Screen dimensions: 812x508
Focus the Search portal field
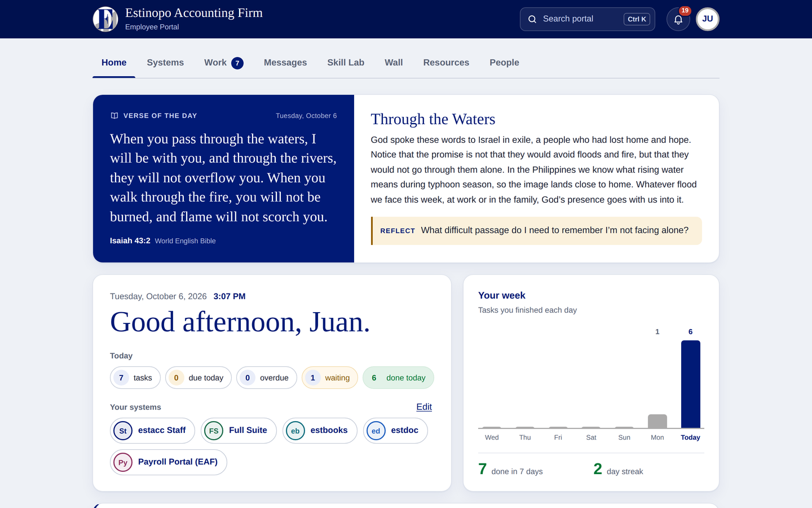[587, 19]
